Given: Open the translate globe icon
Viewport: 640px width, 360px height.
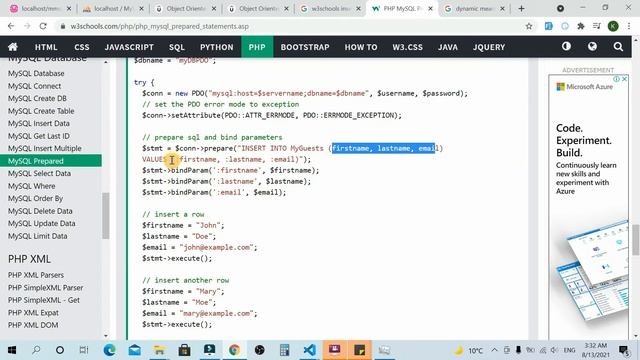Looking at the screenshot, I should click(592, 47).
